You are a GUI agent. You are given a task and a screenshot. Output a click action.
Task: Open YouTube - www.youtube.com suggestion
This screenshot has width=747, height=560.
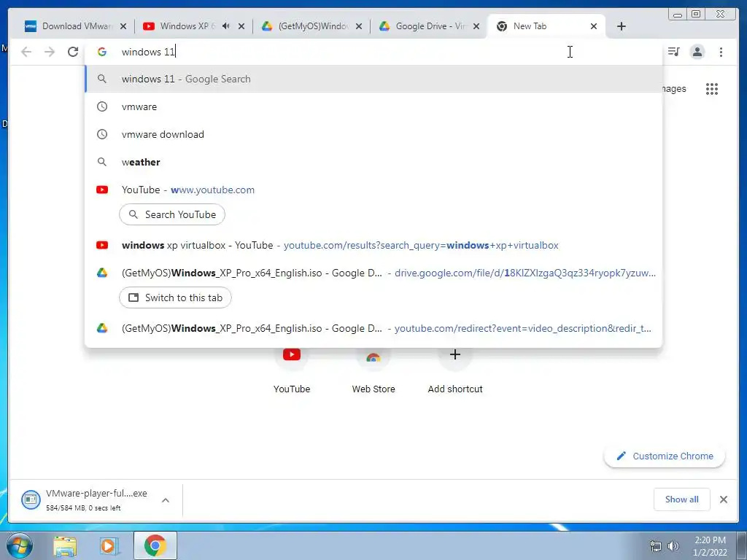374,190
